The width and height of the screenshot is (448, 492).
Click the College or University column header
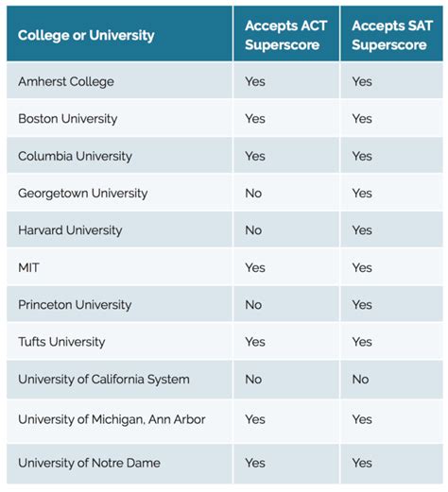119,34
